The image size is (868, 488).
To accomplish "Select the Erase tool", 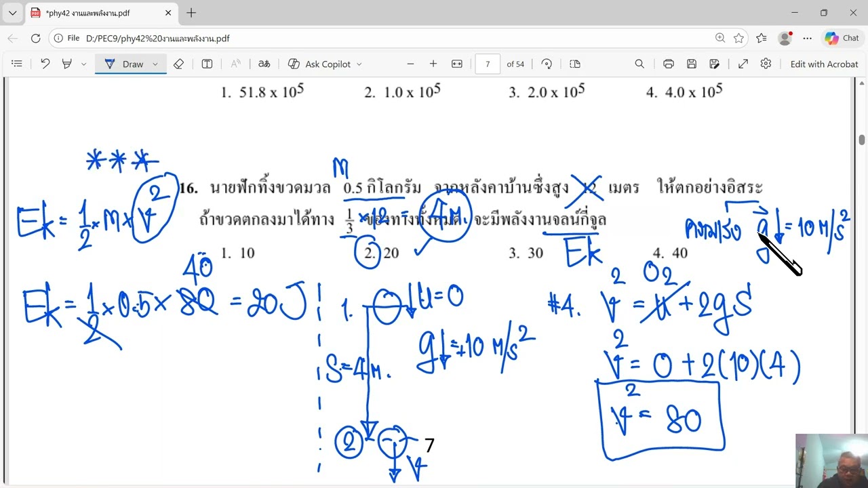I will [178, 64].
